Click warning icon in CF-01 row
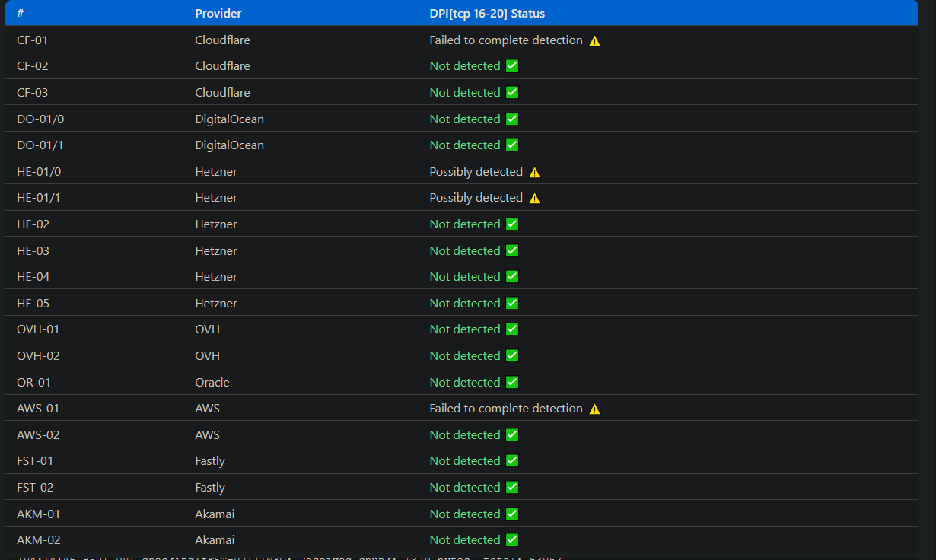This screenshot has width=936, height=560. tap(594, 40)
